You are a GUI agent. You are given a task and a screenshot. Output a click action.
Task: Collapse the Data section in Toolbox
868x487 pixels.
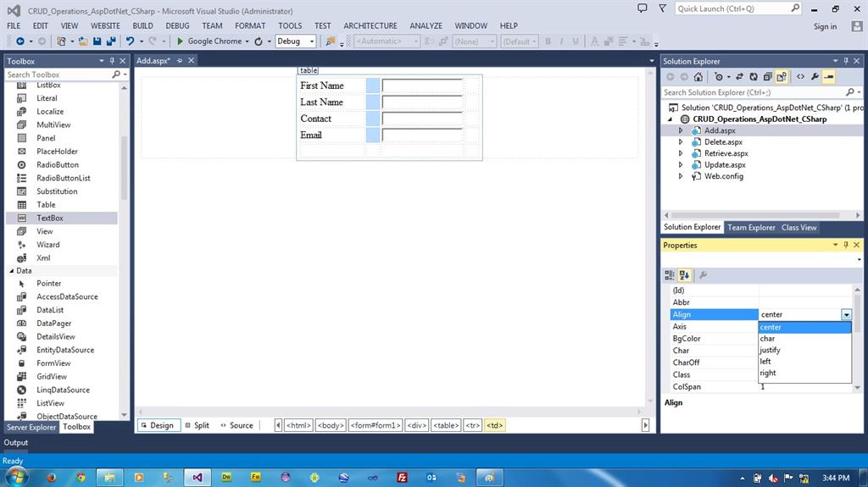coord(12,271)
